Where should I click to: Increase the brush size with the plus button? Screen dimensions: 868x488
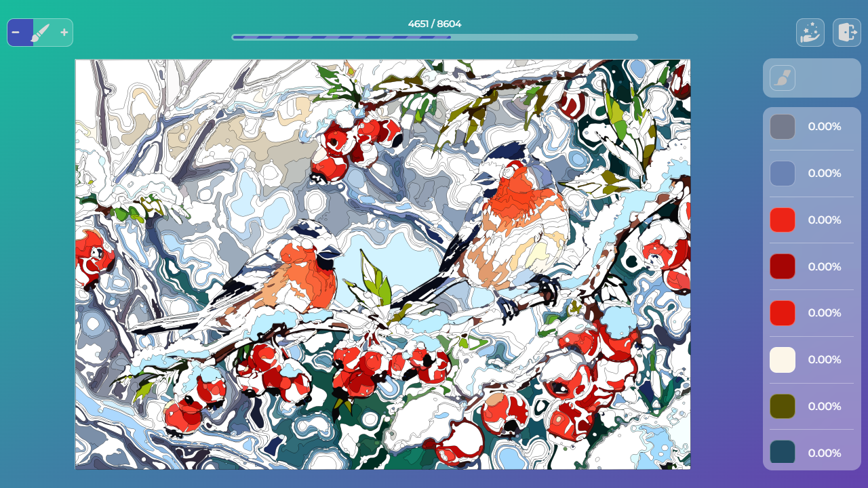[x=64, y=32]
